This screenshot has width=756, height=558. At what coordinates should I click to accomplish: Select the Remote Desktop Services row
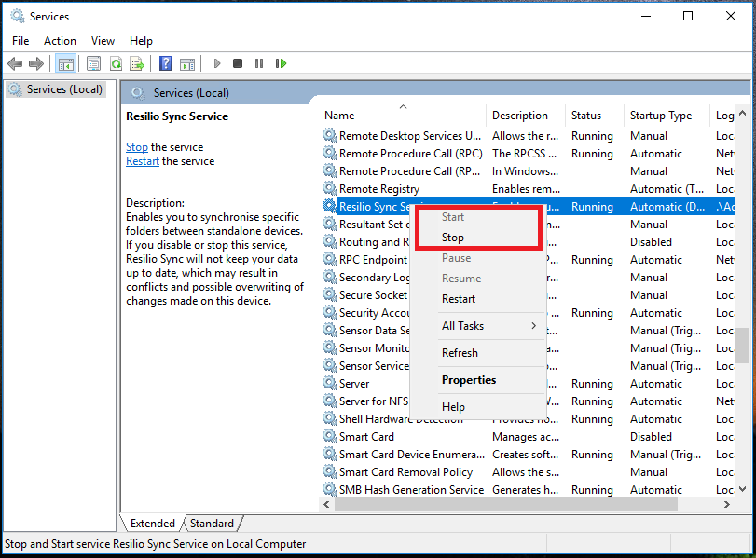click(x=528, y=135)
